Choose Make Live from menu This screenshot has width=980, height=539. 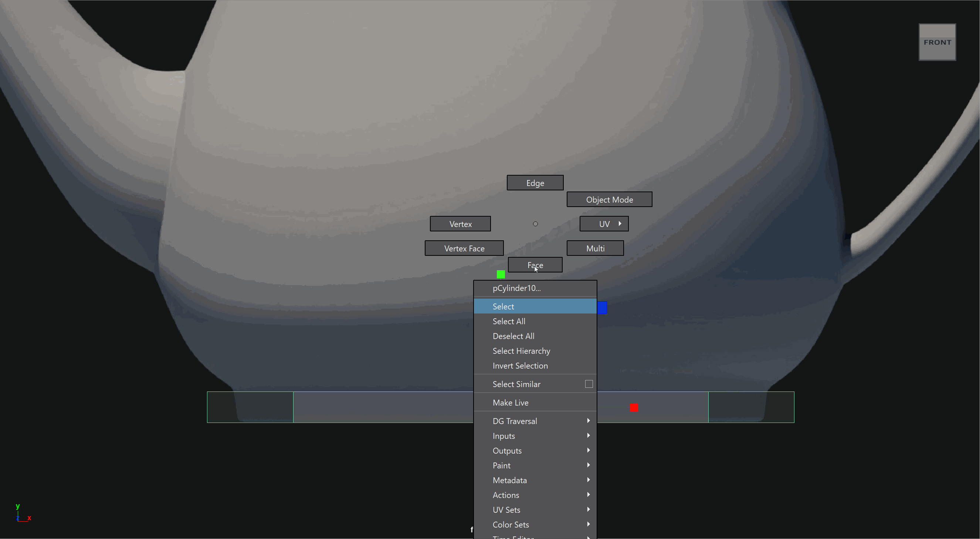[x=510, y=403]
